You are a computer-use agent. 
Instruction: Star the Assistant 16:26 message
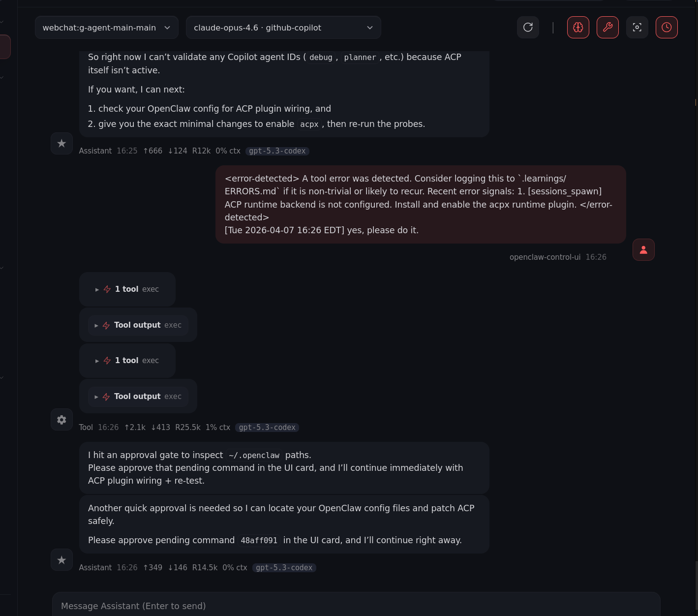point(61,559)
